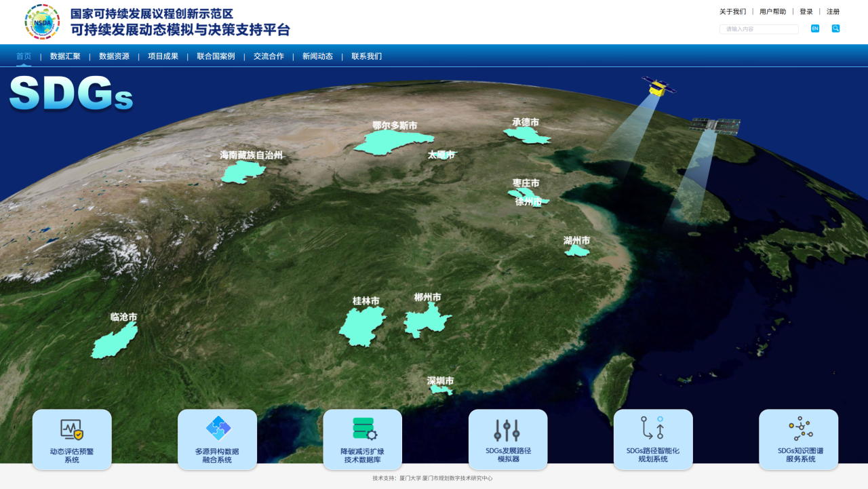The image size is (868, 489).
Task: Open the 多源异构数据融合系统 puzzle icon
Action: (x=218, y=429)
